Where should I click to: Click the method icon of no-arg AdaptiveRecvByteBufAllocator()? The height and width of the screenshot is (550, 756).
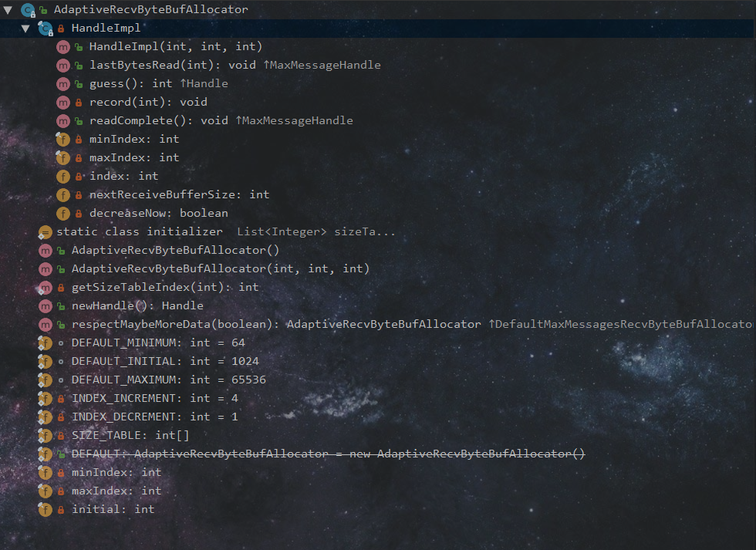tap(46, 251)
